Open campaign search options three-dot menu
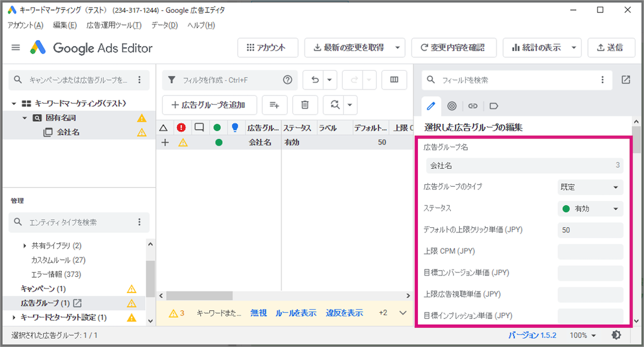Screen dimensions: 644x347 click(140, 80)
